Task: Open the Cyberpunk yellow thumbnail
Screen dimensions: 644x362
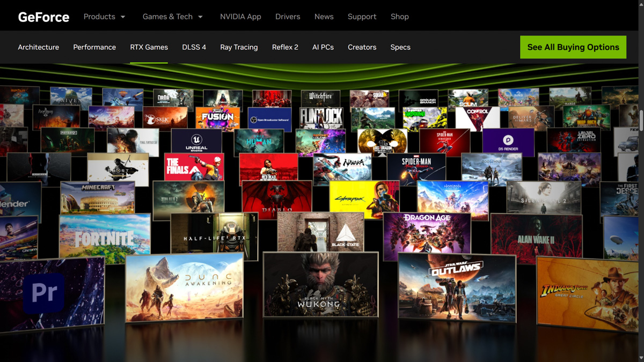Action: click(x=364, y=200)
